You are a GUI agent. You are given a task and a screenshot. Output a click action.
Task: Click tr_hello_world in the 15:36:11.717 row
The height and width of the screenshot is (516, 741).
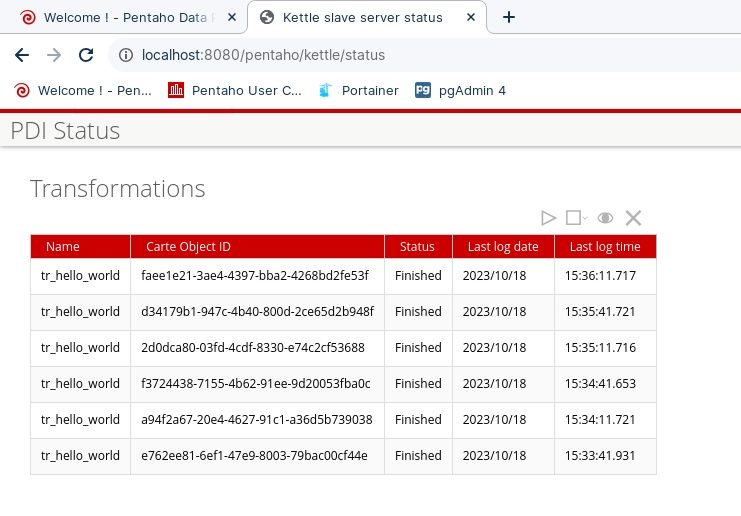pos(80,275)
